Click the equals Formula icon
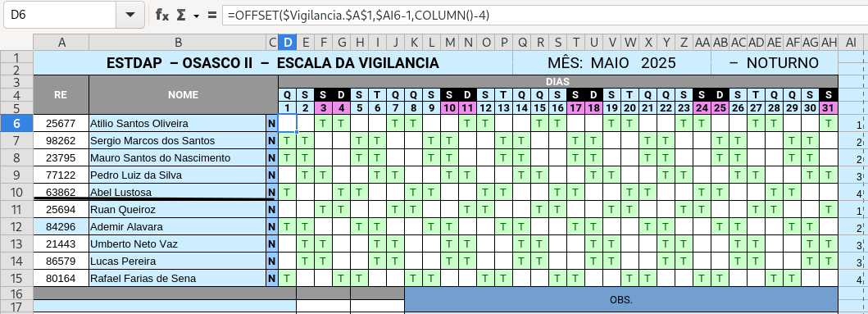 (x=212, y=15)
